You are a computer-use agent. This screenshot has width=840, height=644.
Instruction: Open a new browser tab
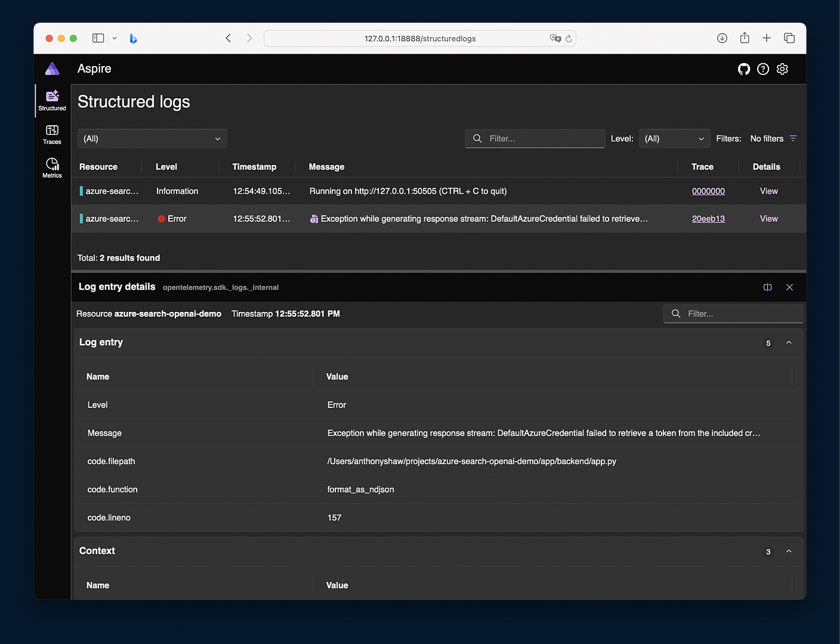coord(767,38)
